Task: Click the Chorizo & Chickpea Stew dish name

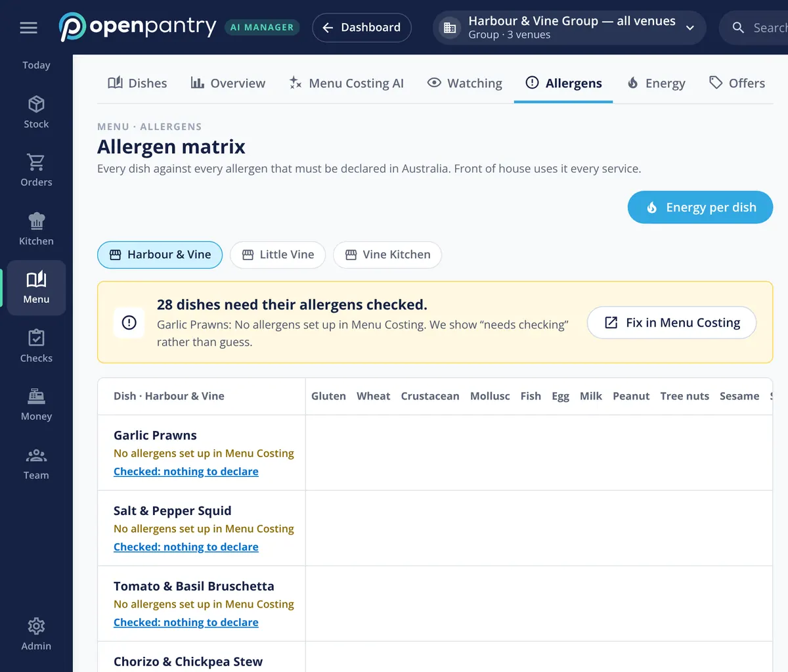Action: point(188,662)
